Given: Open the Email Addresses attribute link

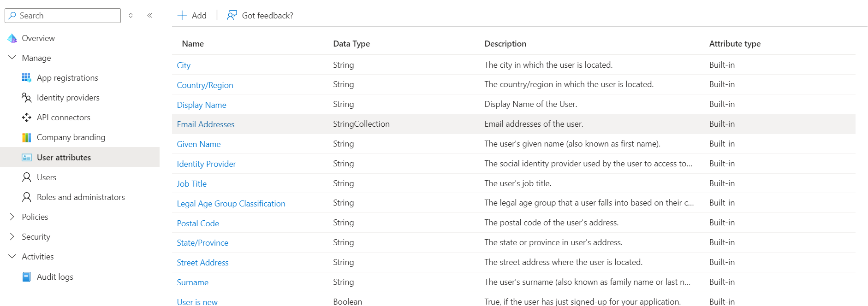Looking at the screenshot, I should click(206, 124).
